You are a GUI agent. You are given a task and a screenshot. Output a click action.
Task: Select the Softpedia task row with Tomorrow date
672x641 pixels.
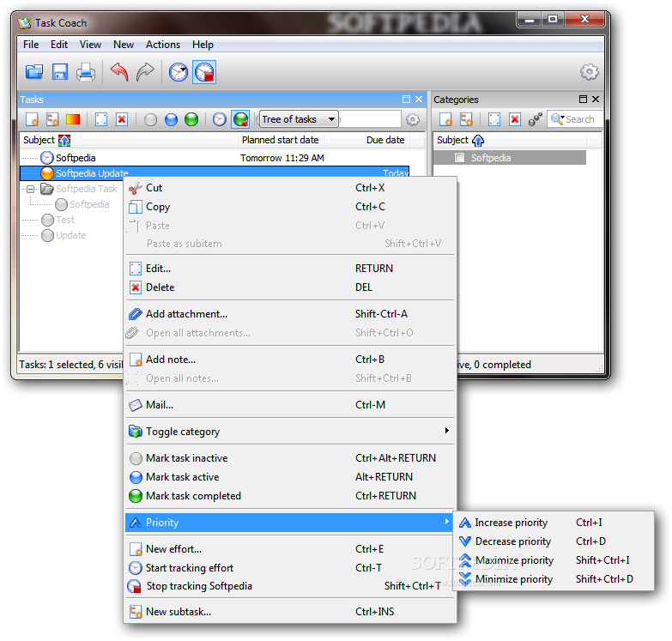(215, 158)
